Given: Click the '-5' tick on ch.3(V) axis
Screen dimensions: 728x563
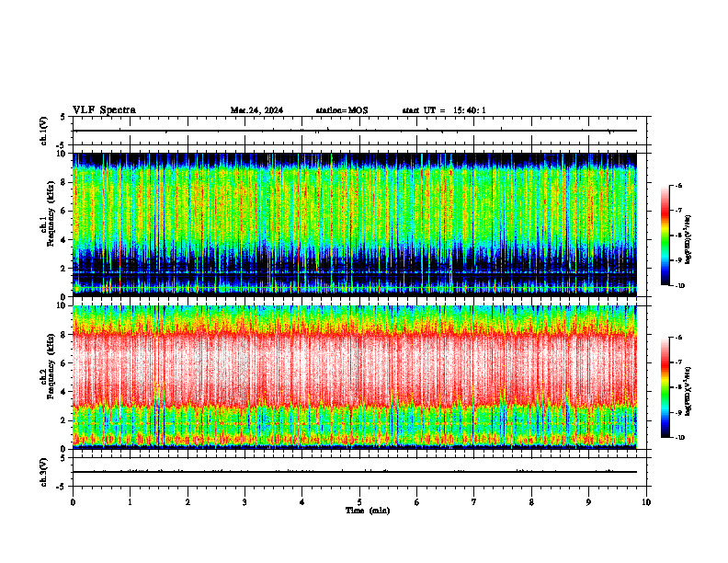Looking at the screenshot, I should 63,487.
